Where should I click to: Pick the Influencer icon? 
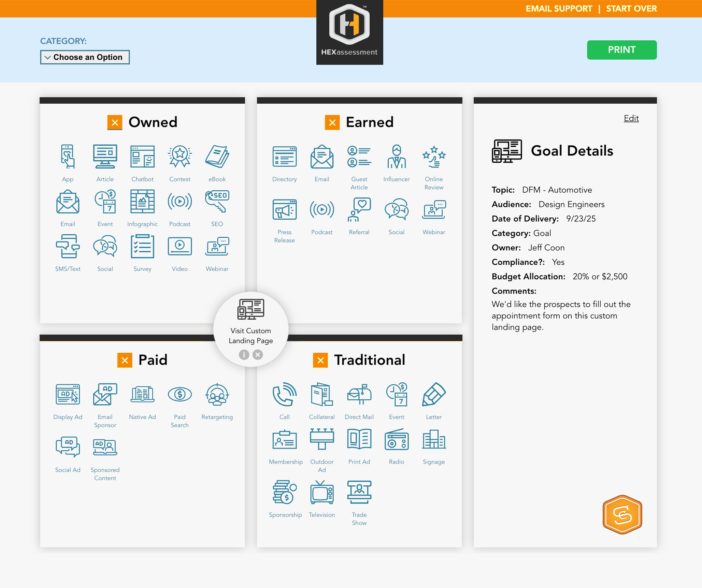[397, 157]
